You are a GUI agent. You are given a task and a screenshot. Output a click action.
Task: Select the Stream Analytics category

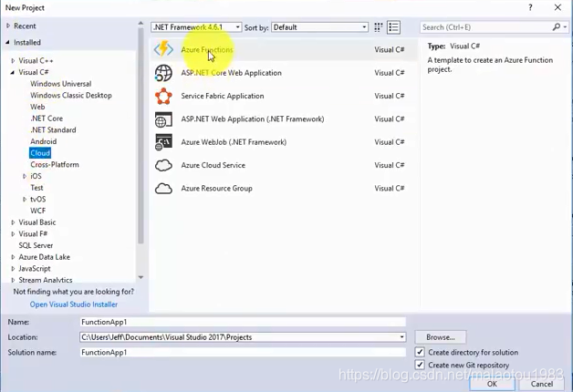pos(46,280)
